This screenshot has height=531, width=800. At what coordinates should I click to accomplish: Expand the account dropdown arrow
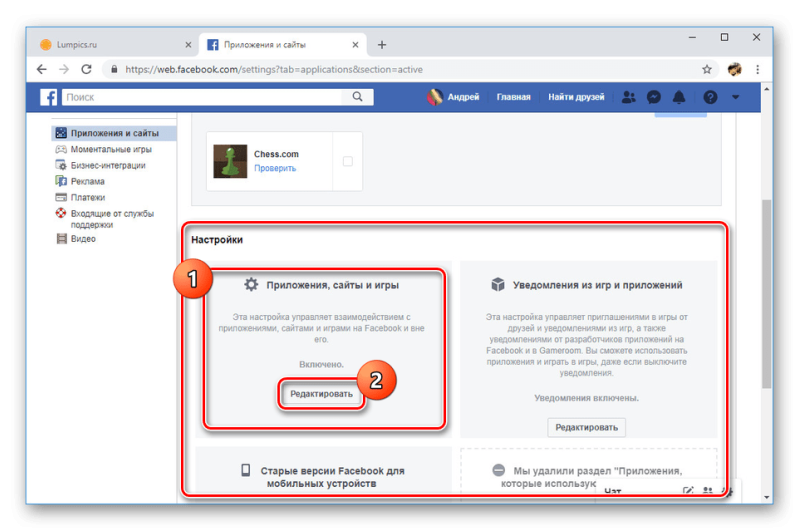pos(735,97)
